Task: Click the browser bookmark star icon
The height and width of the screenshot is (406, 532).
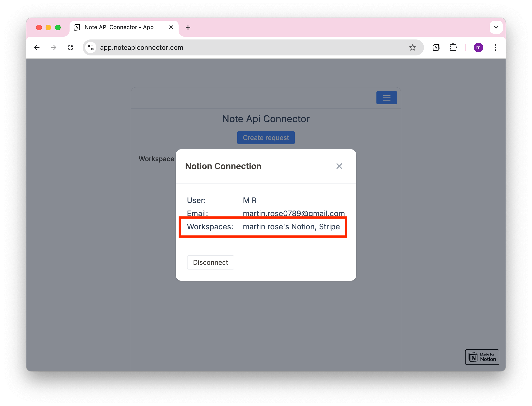Action: (412, 47)
